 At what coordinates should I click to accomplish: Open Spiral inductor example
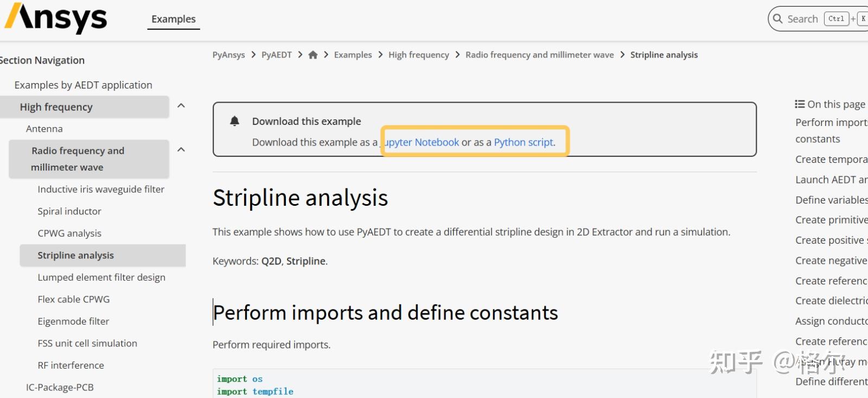point(69,211)
